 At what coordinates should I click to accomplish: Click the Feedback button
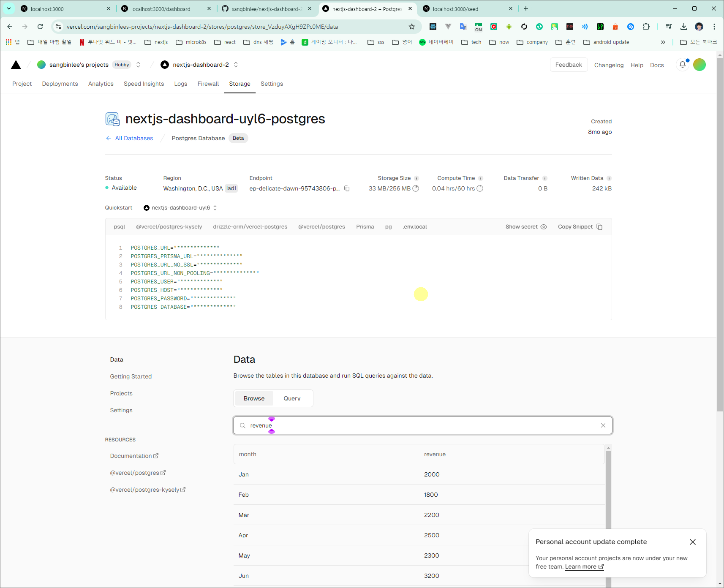(x=569, y=65)
